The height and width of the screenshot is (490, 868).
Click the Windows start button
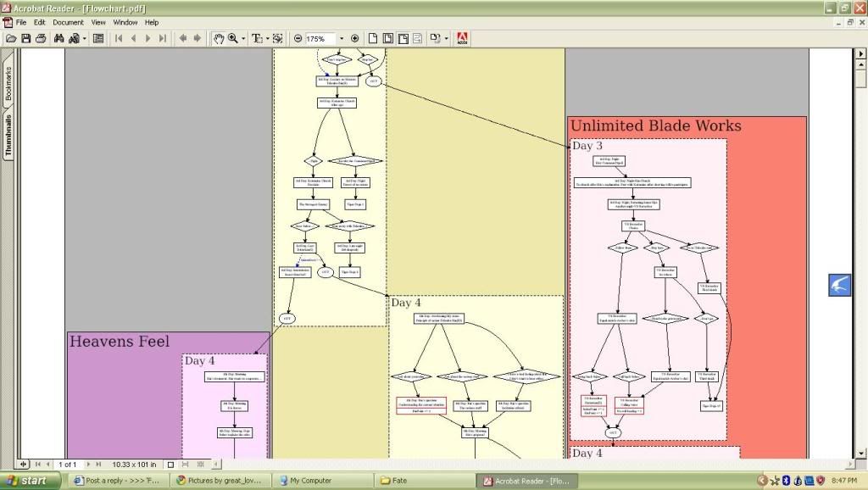[31, 481]
